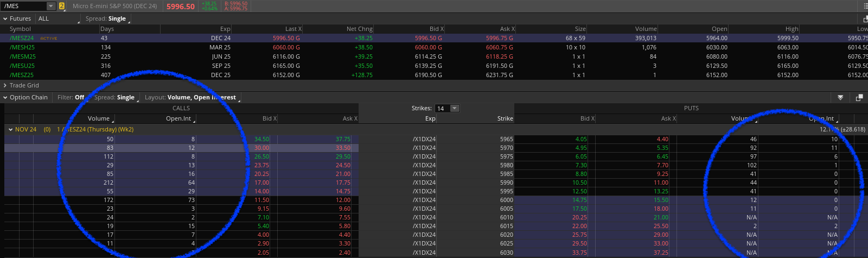Image resolution: width=868 pixels, height=258 pixels.
Task: Click the put bid price 33.75
Action: coord(579,253)
